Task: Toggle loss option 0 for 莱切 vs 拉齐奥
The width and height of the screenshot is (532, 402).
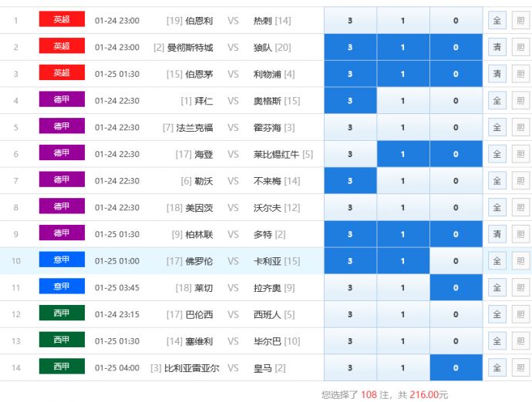Action: point(456,288)
